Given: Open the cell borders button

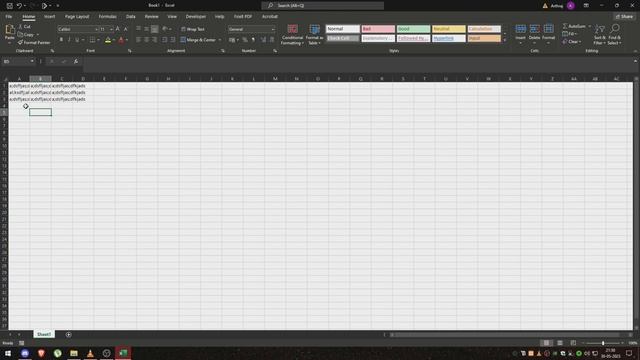Looking at the screenshot, I should click(x=92, y=40).
